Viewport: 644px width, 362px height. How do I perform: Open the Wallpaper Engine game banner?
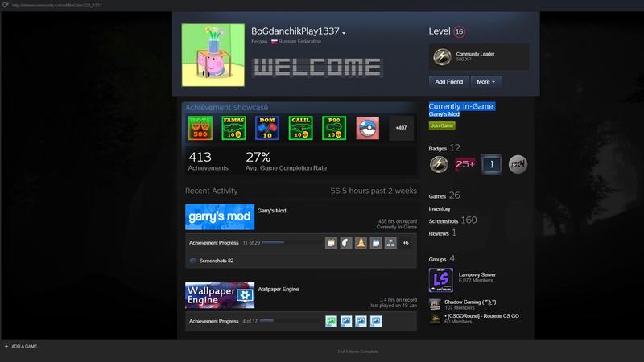click(x=220, y=295)
